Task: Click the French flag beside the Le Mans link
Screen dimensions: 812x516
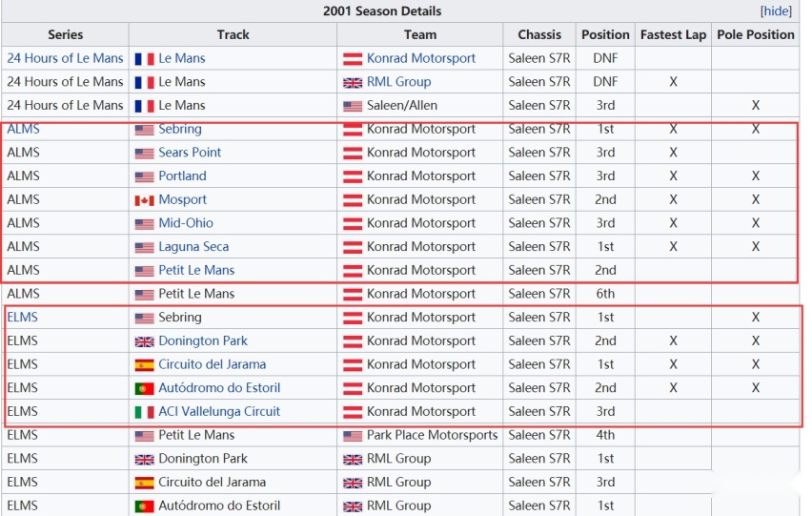Action: (145, 59)
